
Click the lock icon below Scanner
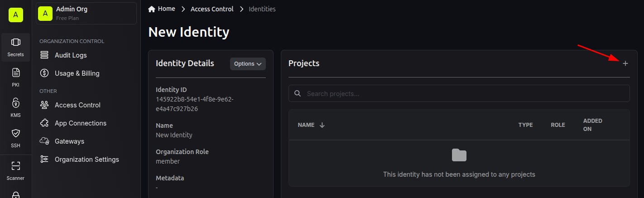pyautogui.click(x=15, y=194)
